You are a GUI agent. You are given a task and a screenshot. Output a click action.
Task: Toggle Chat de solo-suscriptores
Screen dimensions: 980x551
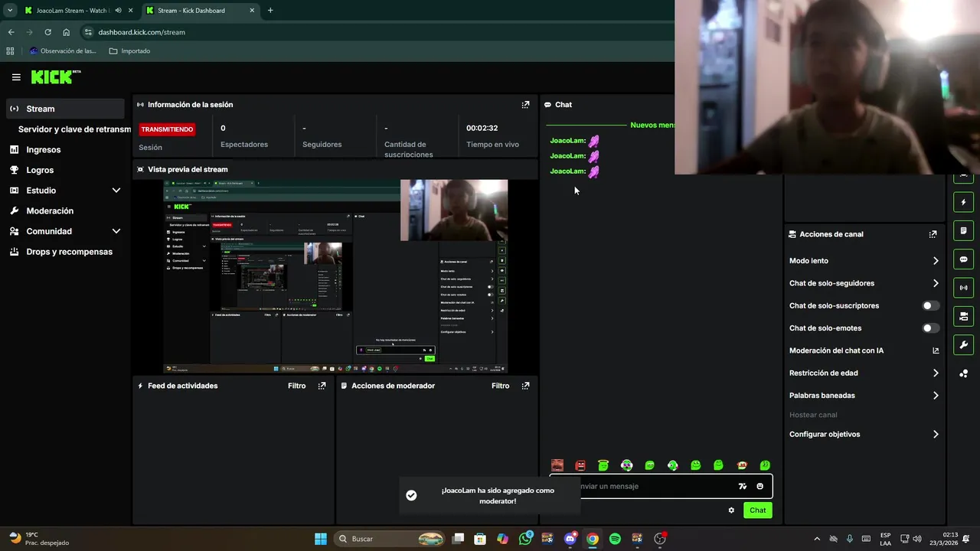coord(930,305)
